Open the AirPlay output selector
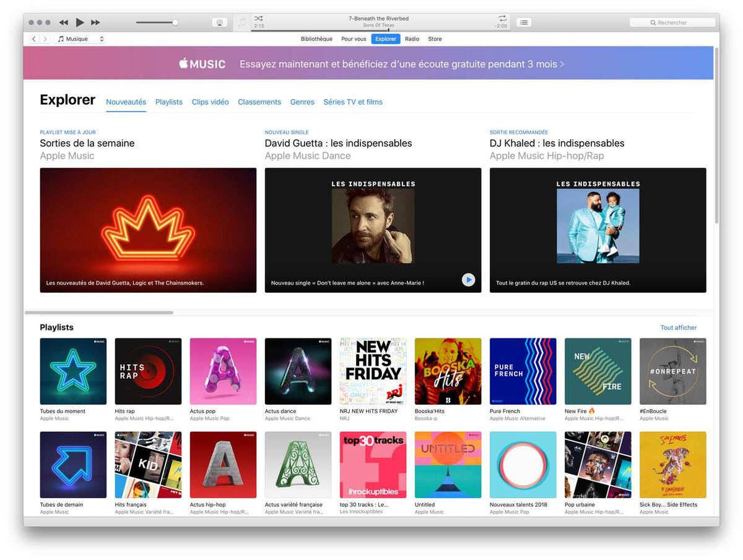This screenshot has height=560, width=743. (x=219, y=22)
